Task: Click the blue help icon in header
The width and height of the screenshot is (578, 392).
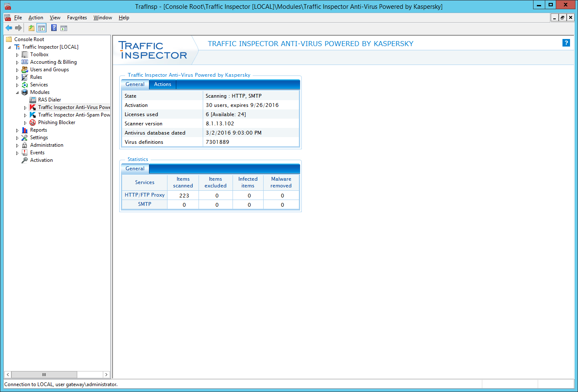Action: (566, 43)
